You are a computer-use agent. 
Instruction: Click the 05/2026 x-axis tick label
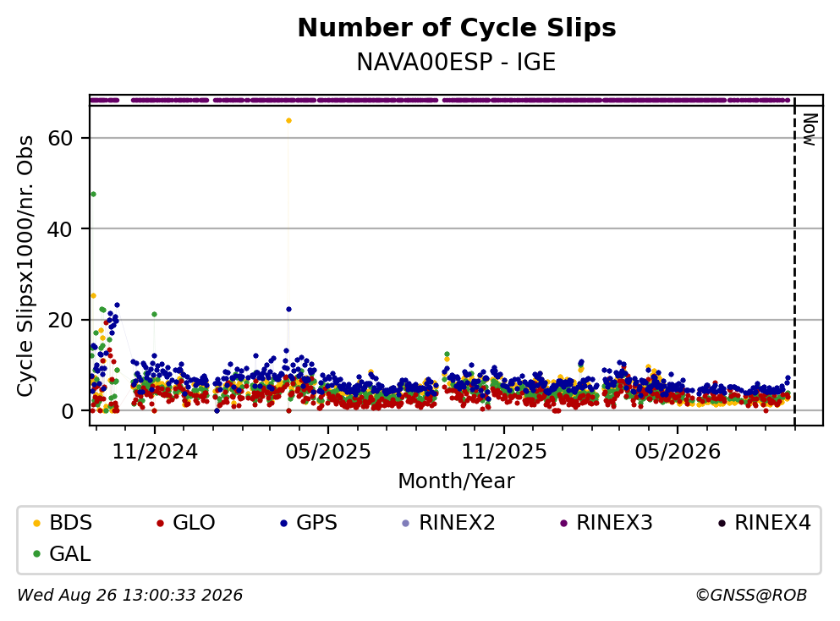(678, 452)
